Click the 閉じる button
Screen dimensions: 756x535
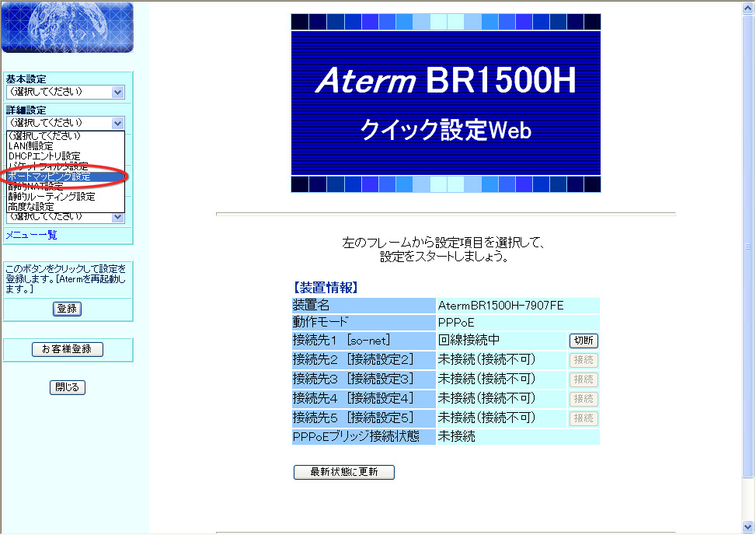68,387
